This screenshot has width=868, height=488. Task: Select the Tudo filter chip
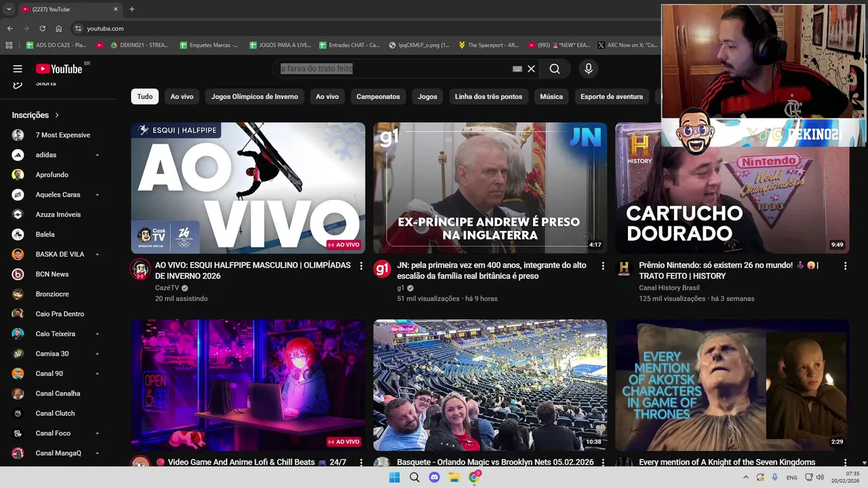click(x=145, y=96)
